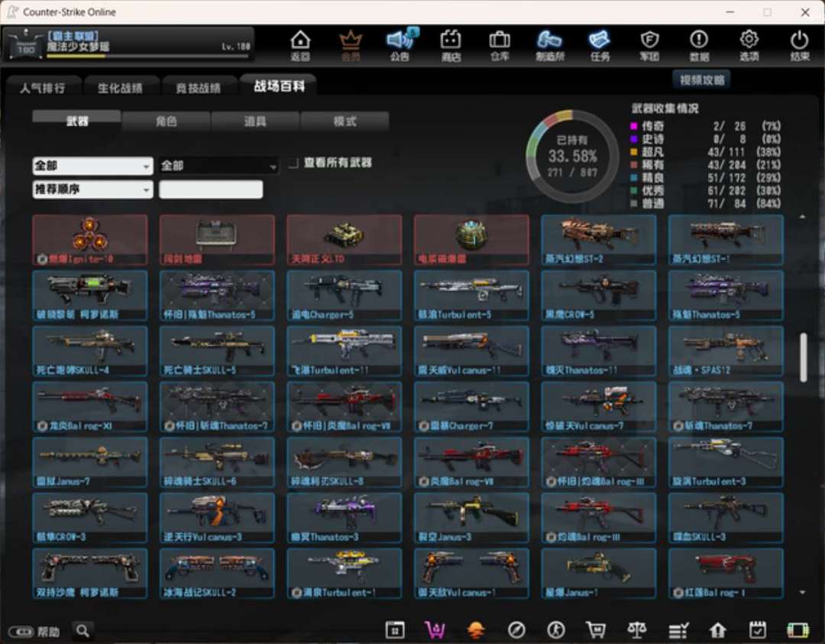
Task: Open the 公告 announcements megaphone icon
Action: click(x=400, y=44)
